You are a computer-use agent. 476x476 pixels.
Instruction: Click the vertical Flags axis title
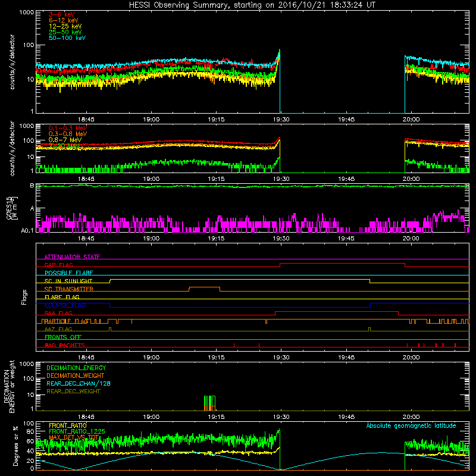[x=24, y=297]
